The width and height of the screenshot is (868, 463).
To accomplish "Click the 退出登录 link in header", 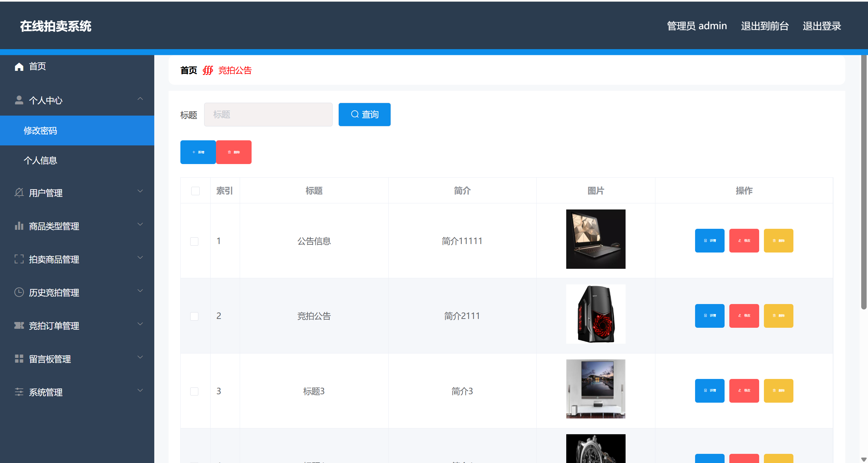I will (822, 26).
